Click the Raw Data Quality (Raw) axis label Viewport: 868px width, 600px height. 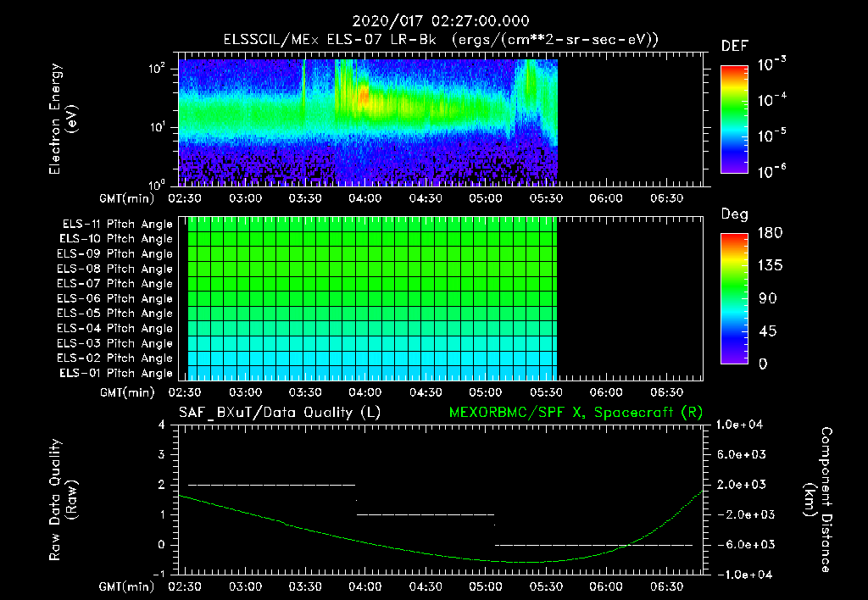[x=63, y=500]
